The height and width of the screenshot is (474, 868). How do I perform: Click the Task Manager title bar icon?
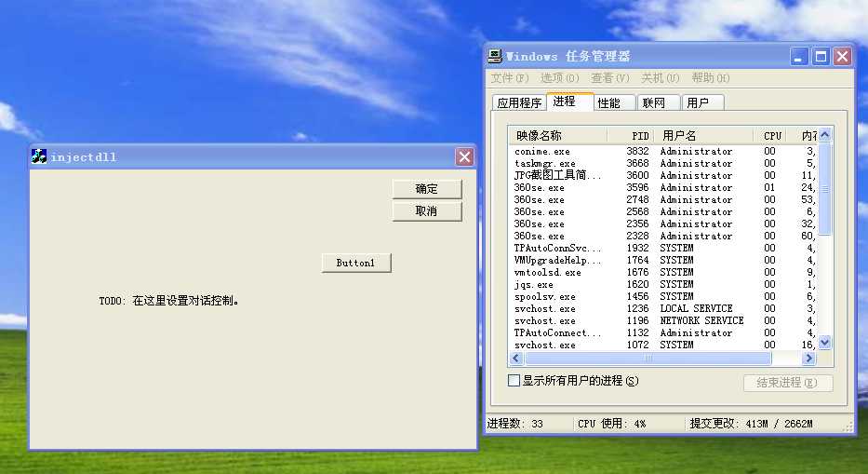(x=495, y=56)
